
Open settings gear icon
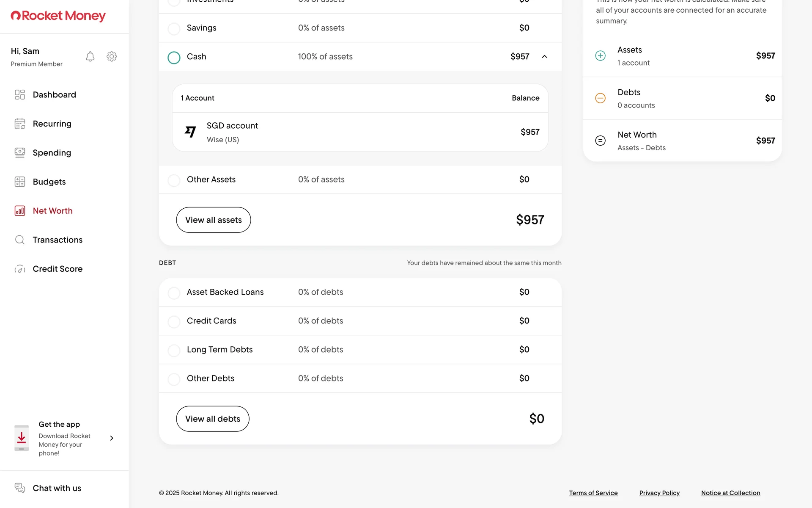point(112,57)
